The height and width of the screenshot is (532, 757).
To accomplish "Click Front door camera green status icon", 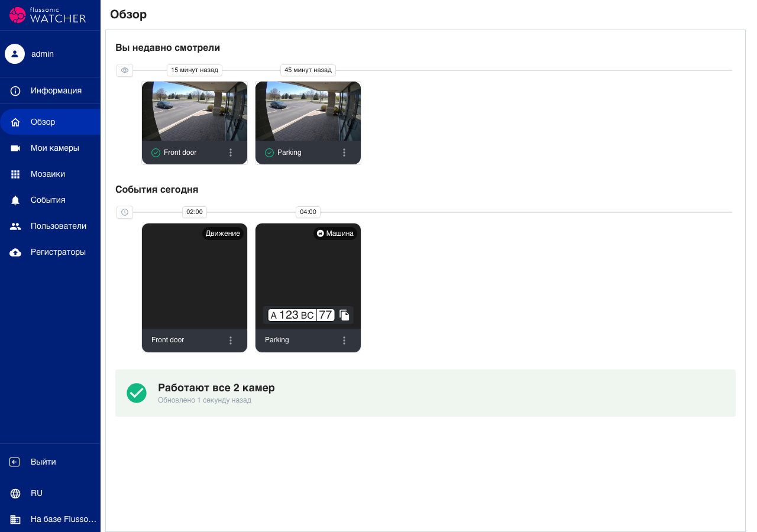I will tap(156, 153).
